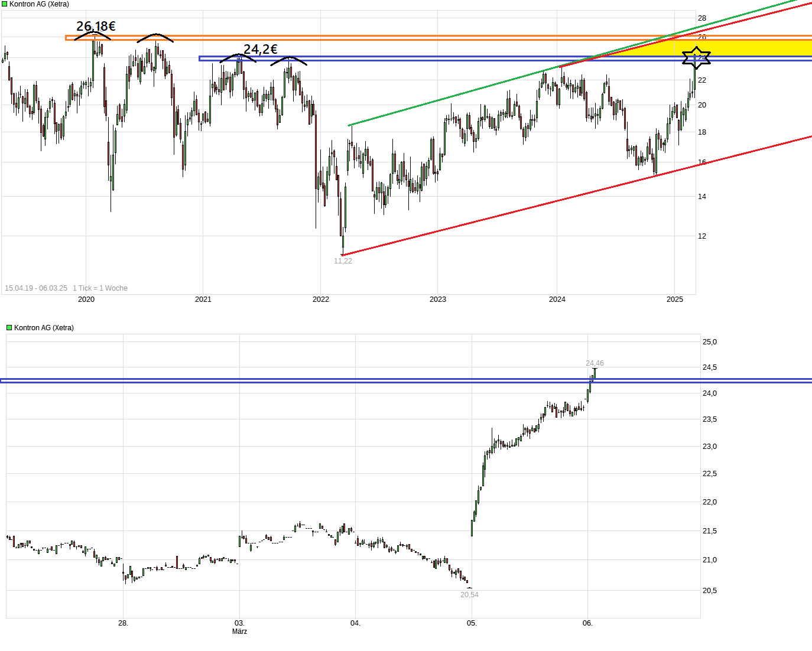Click the 11,22 low price label

pyautogui.click(x=342, y=260)
